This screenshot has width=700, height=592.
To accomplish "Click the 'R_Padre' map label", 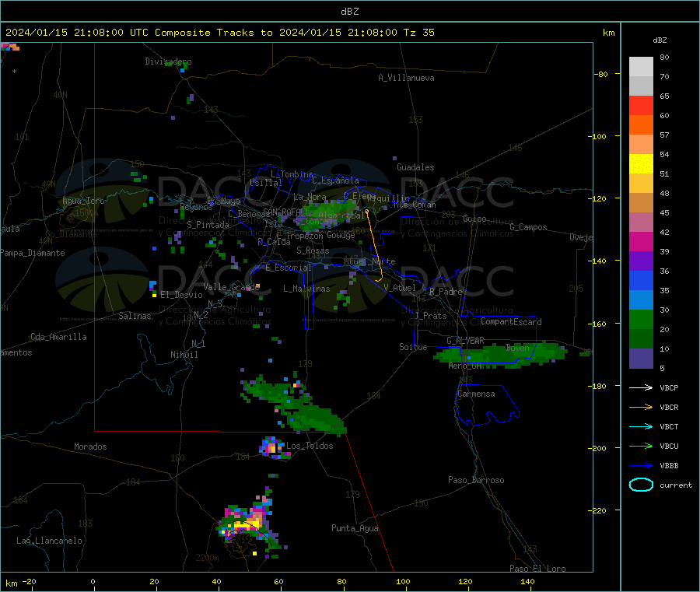I will coord(446,292).
